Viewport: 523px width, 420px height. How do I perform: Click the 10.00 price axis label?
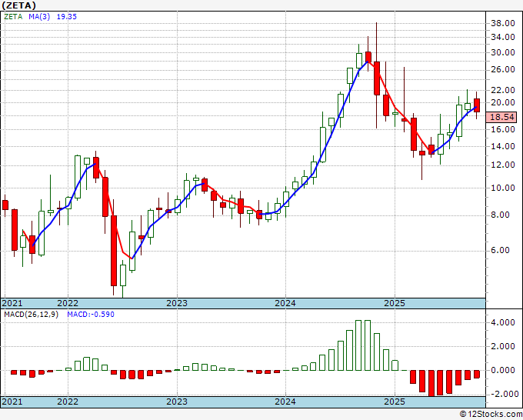pos(503,188)
